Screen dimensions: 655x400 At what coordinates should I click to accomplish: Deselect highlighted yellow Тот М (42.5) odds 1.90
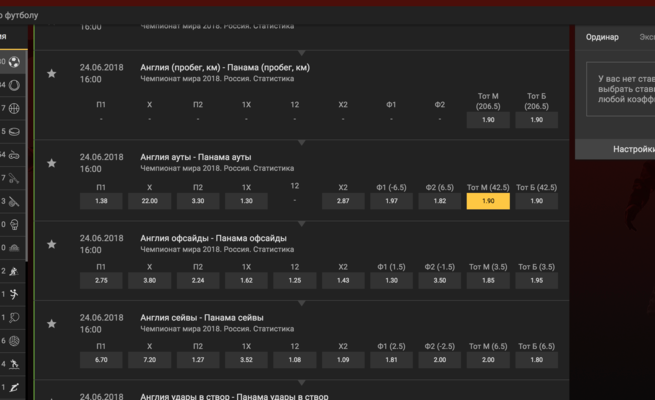(488, 201)
